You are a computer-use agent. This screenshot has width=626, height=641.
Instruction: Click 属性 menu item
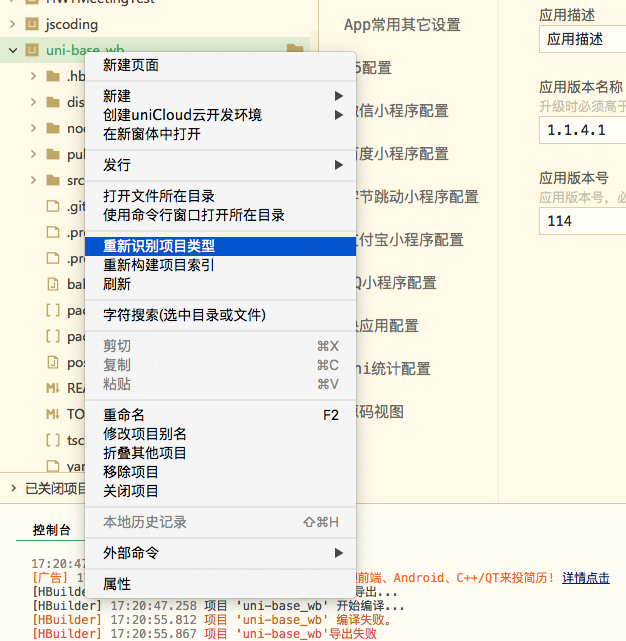tap(220, 584)
